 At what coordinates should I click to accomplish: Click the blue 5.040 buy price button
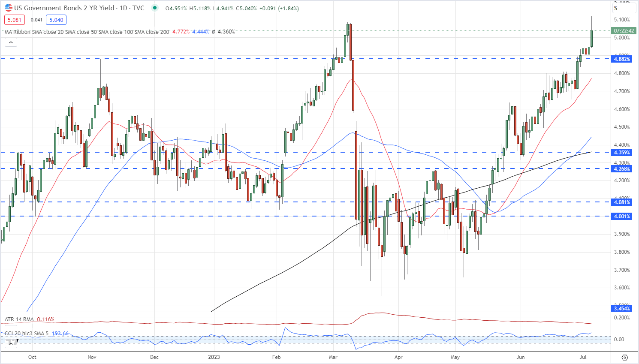[x=56, y=20]
